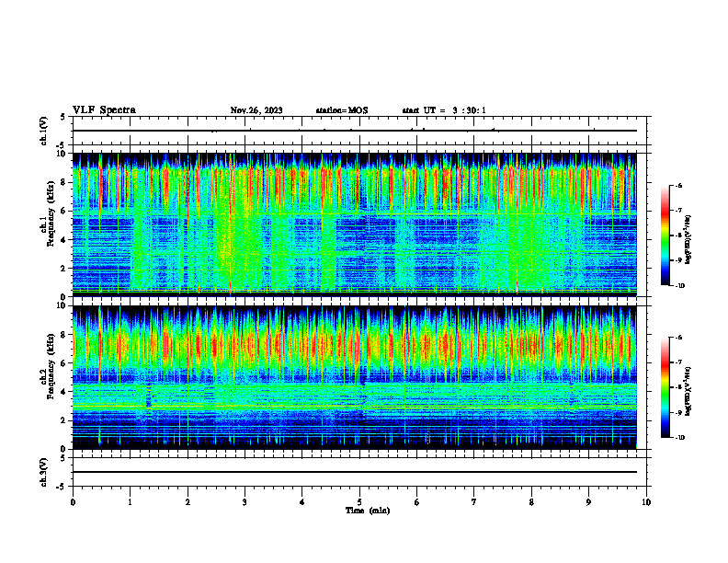This screenshot has width=728, height=563.
Task: Click the "station=MOS" header label
Action: tap(342, 110)
